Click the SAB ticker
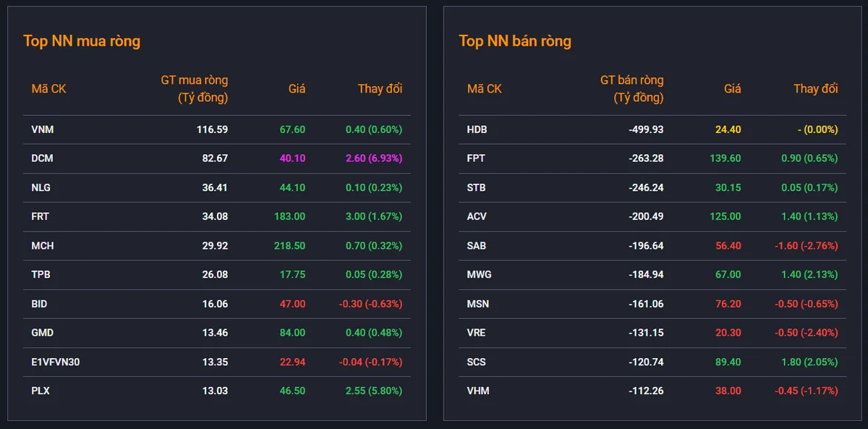868x429 pixels. (477, 246)
